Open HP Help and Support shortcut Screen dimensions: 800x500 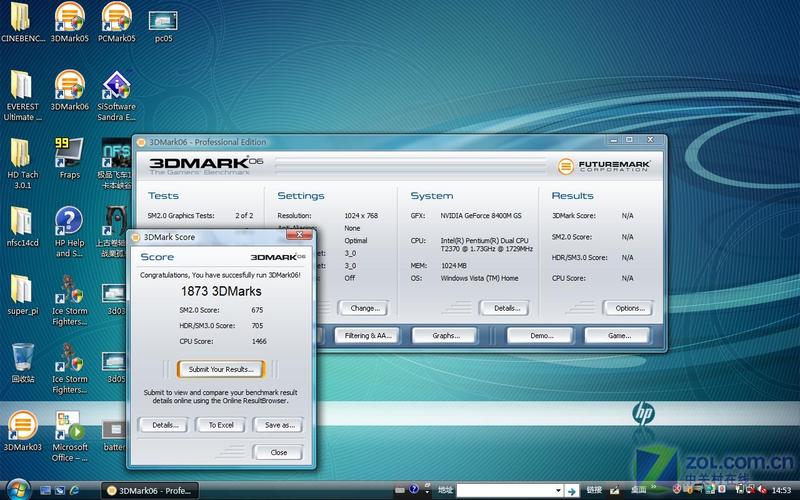(69, 232)
